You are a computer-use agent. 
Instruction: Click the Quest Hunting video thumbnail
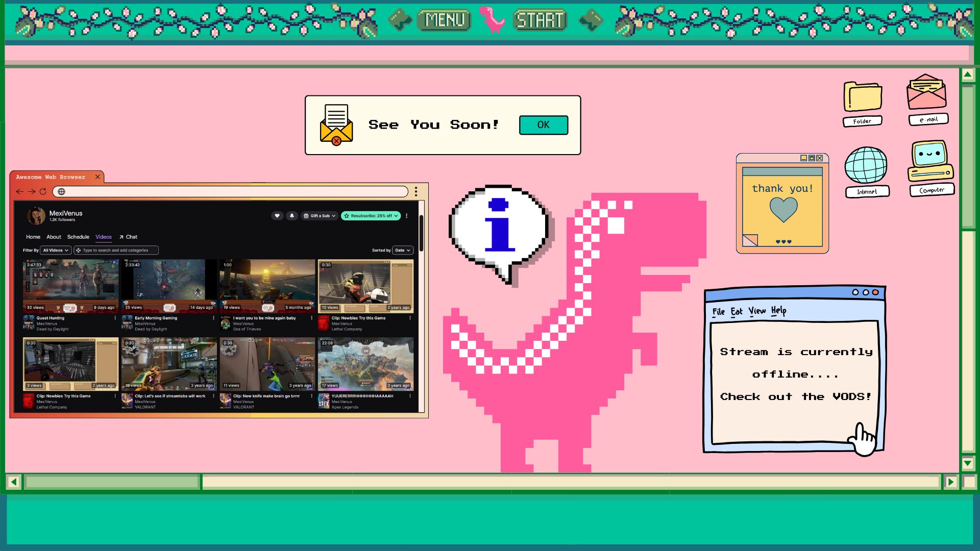click(70, 286)
